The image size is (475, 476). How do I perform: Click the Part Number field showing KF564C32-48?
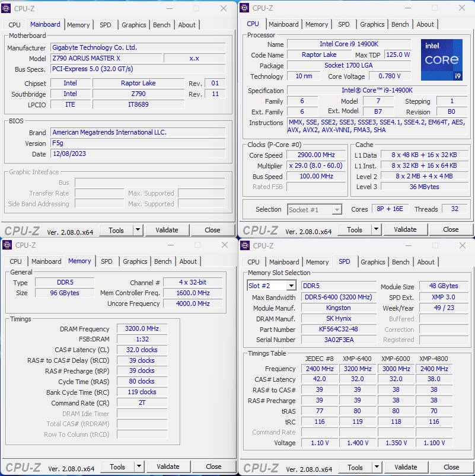coord(338,329)
